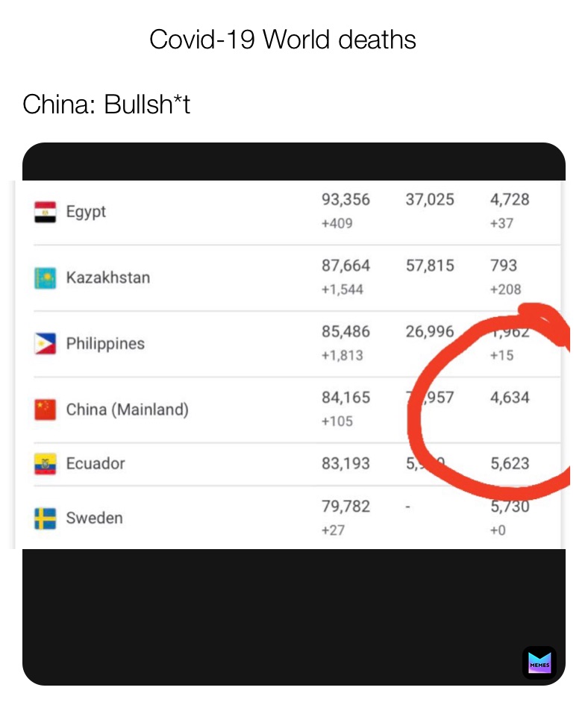Click the Ecuador flag icon
This screenshot has width=588, height=708.
(45, 464)
